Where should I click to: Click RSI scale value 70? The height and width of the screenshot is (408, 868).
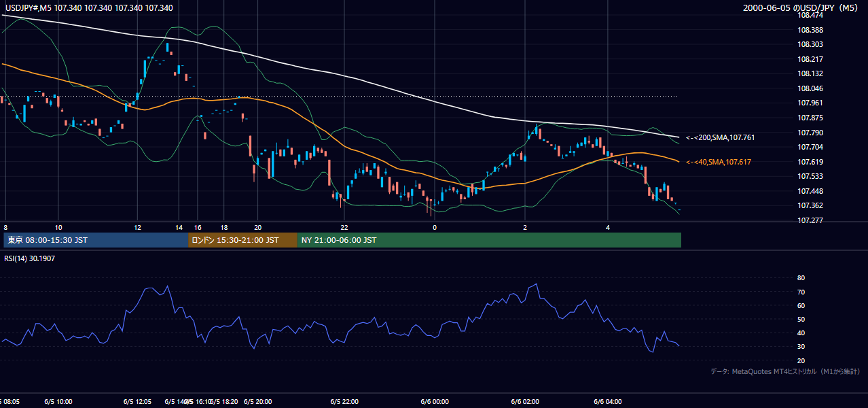click(801, 292)
